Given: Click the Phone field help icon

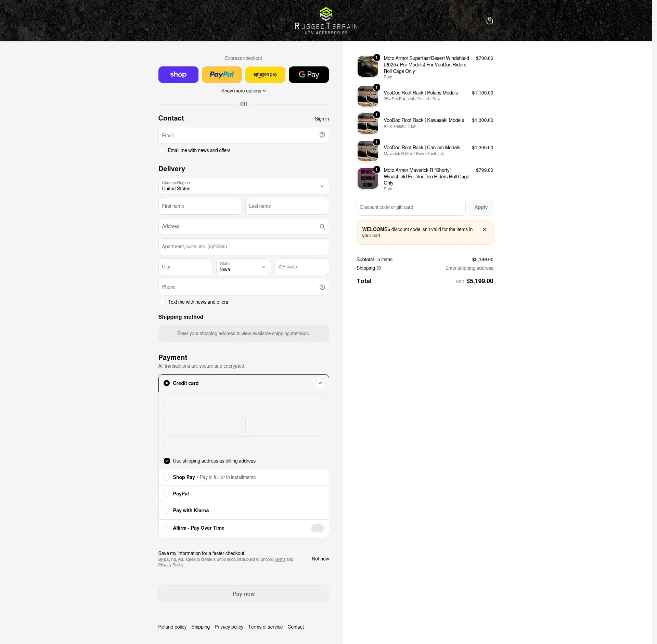Looking at the screenshot, I should [322, 287].
